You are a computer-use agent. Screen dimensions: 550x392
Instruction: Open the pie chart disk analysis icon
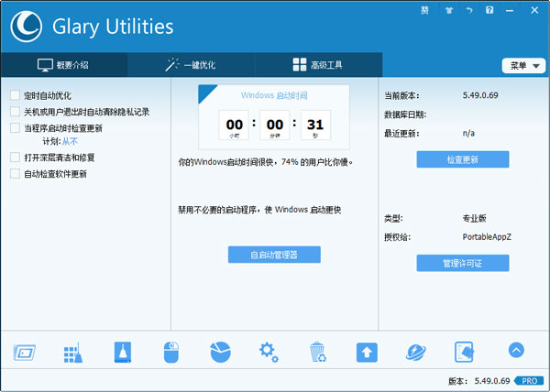pyautogui.click(x=220, y=352)
